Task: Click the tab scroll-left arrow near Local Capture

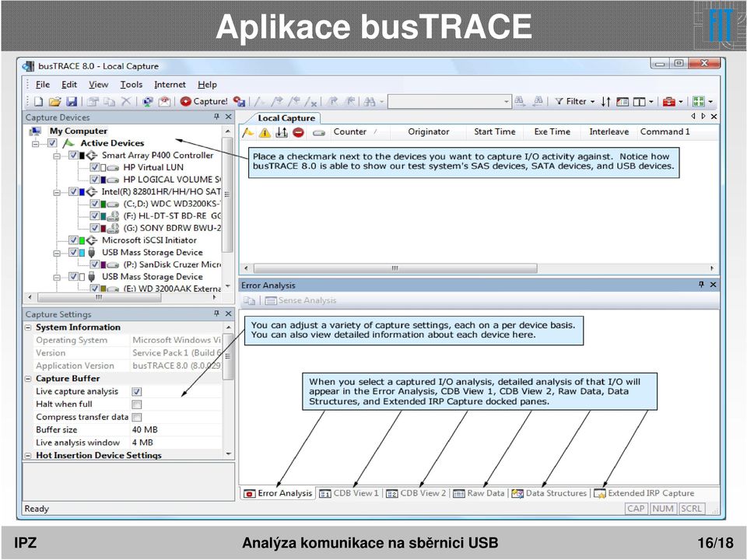Action: coord(693,116)
